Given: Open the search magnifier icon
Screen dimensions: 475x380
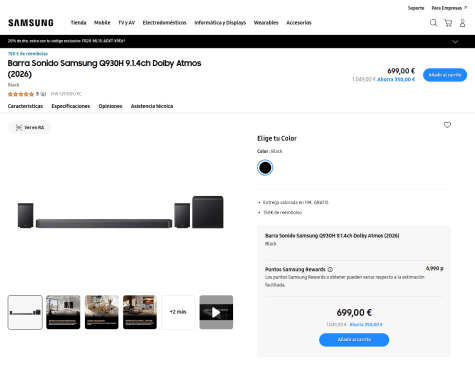Looking at the screenshot, I should tap(433, 23).
